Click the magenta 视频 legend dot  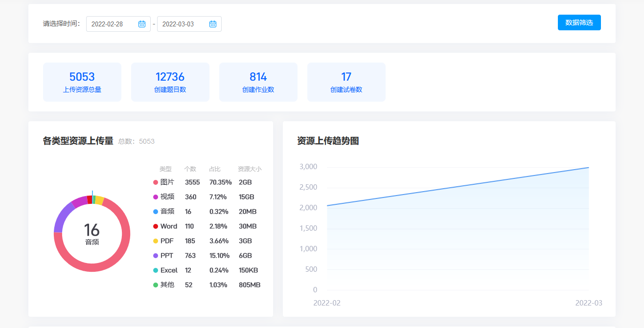[156, 197]
